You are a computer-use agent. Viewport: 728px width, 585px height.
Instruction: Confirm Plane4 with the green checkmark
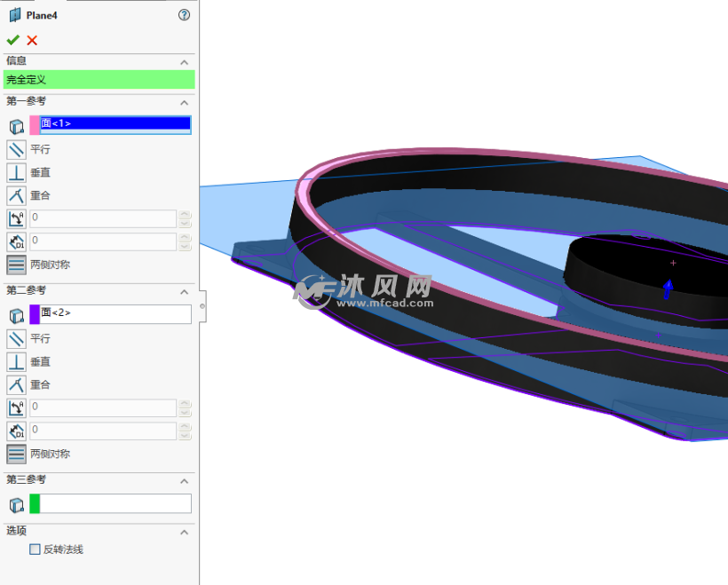[x=13, y=41]
